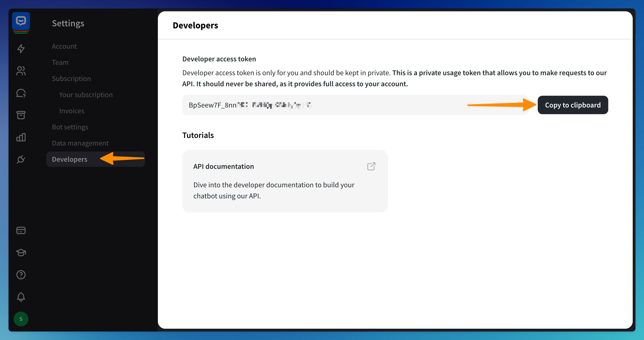The width and height of the screenshot is (644, 340).
Task: Open the help question mark icon
Action: tap(21, 275)
